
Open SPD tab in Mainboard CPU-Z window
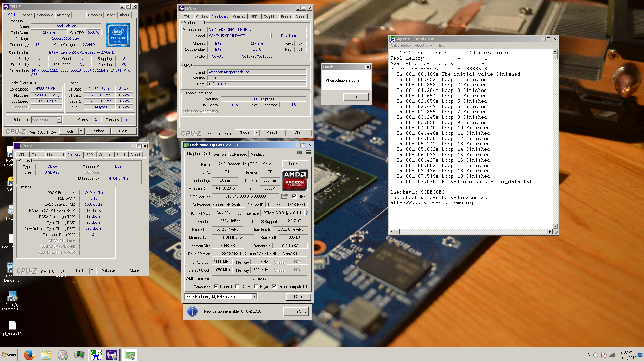pos(254,17)
